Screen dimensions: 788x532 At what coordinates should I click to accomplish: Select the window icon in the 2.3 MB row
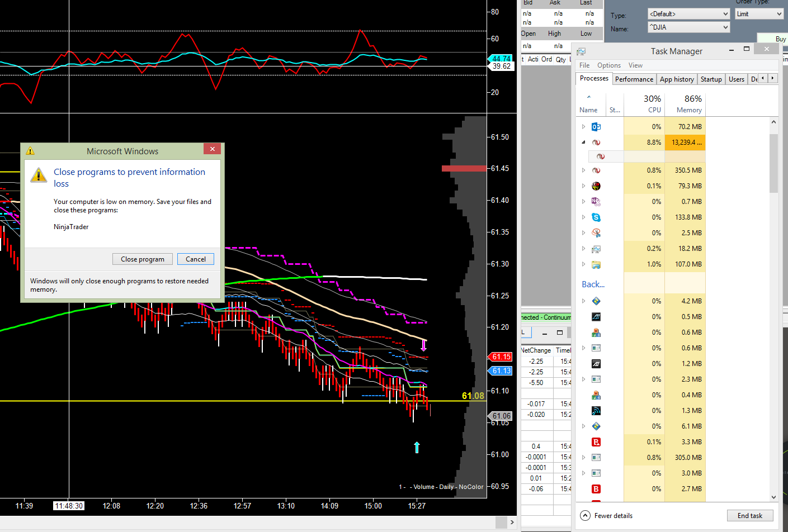(x=596, y=379)
